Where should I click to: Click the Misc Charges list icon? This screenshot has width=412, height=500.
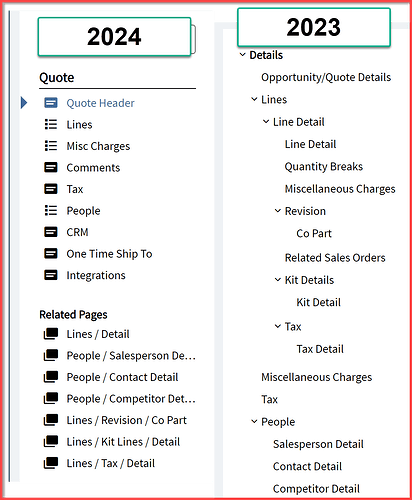(x=51, y=146)
